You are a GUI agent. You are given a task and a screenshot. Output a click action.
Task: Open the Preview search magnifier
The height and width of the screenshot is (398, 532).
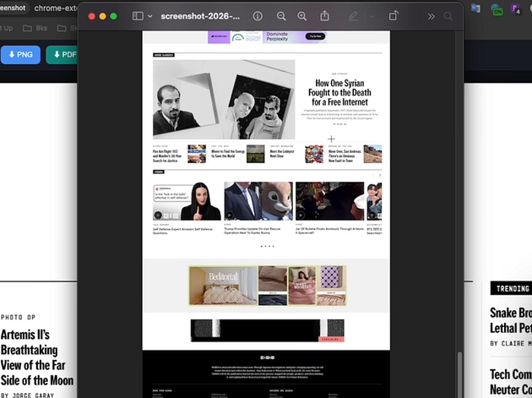(x=448, y=16)
